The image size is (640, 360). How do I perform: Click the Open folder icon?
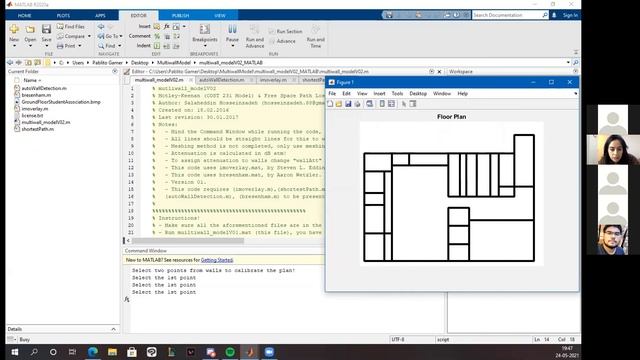tap(30, 29)
